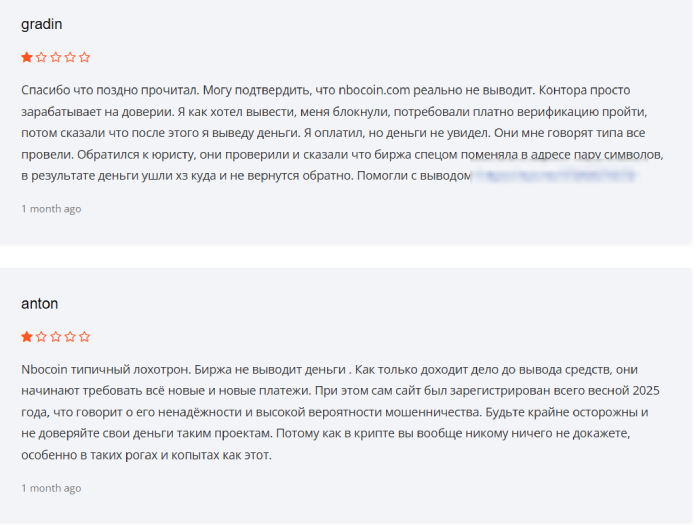Click the second star in anton's rating
Image resolution: width=700 pixels, height=525 pixels.
(x=41, y=337)
